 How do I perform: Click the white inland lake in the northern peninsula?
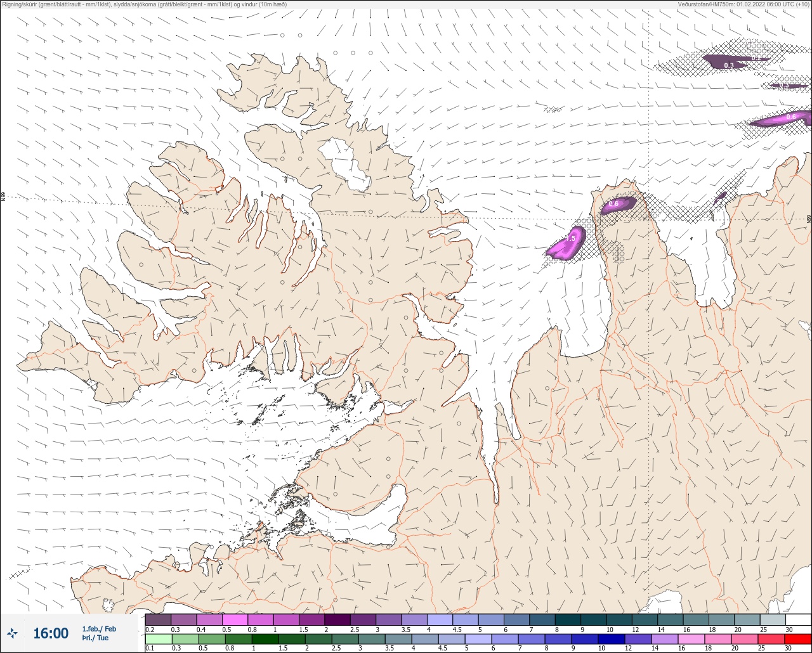click(x=344, y=164)
